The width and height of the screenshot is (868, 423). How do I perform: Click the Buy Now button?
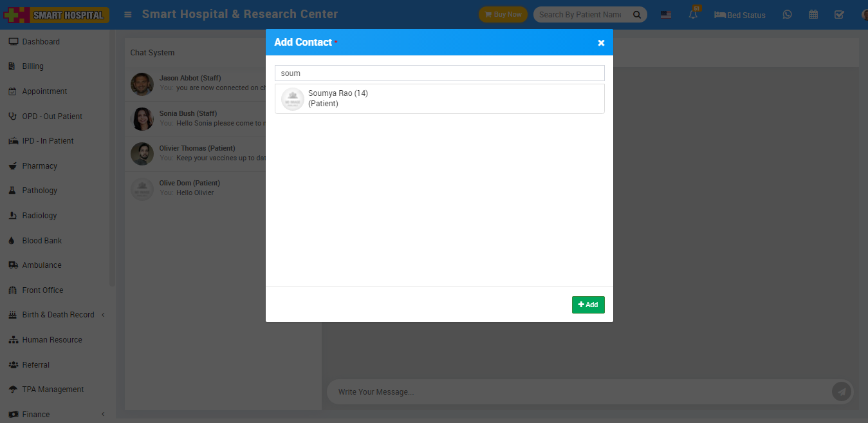[503, 14]
